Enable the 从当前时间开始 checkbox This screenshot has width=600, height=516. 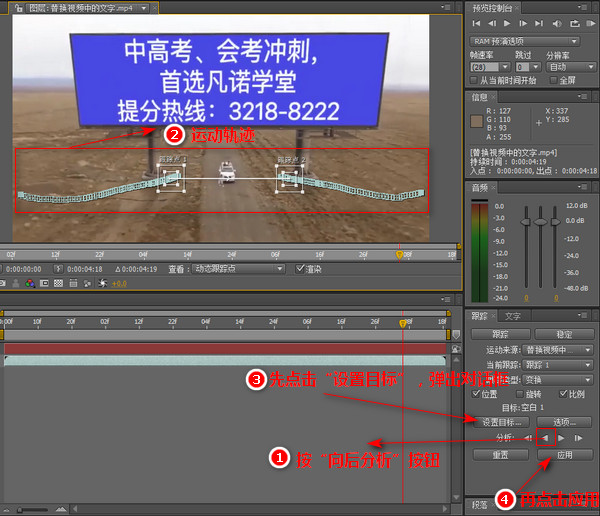pos(474,80)
